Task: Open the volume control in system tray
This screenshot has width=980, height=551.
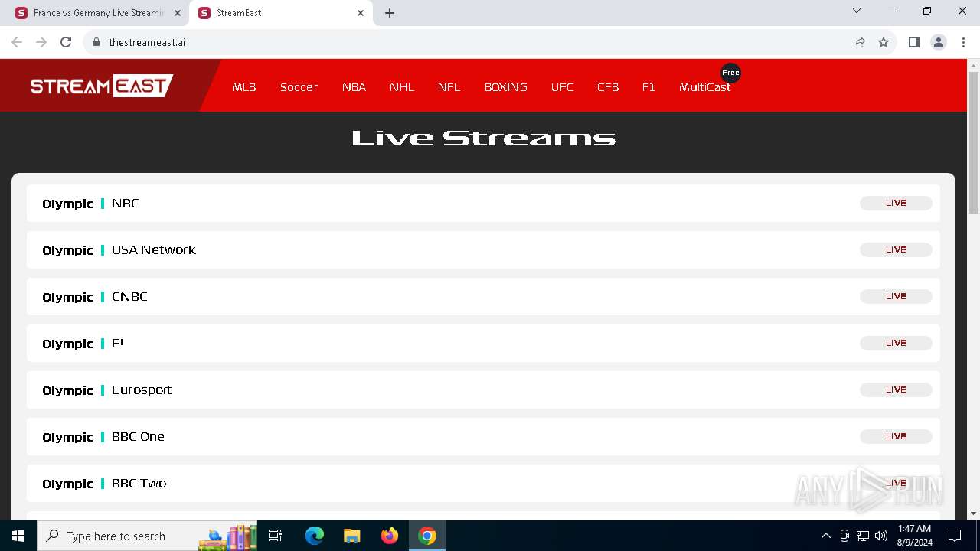Action: (880, 536)
